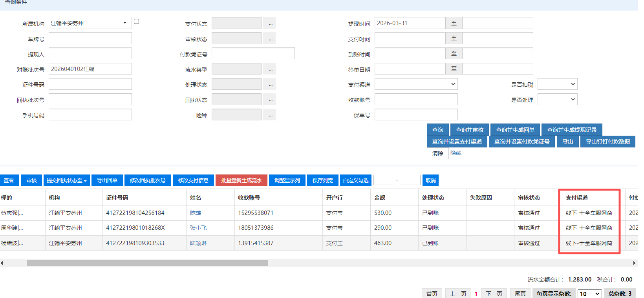Screen dimensions: 644x298
Task: Open the 审核状态 picker ellipsis button
Action: point(269,38)
